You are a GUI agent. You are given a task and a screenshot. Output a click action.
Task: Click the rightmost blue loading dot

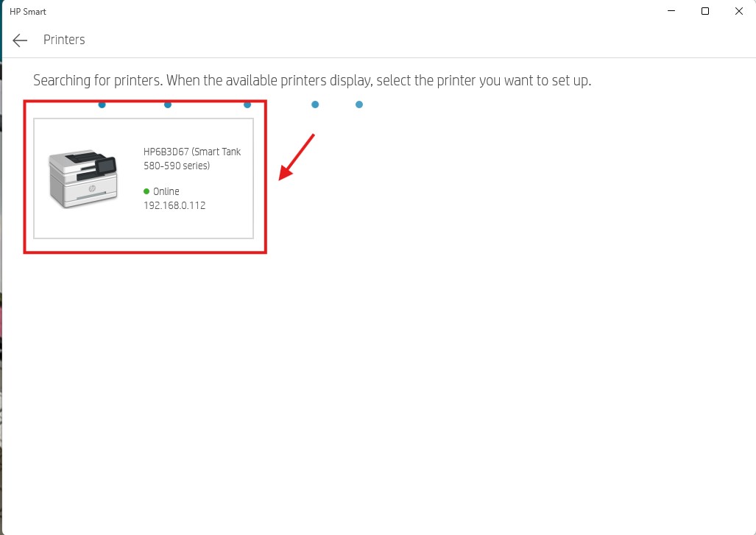pos(359,104)
